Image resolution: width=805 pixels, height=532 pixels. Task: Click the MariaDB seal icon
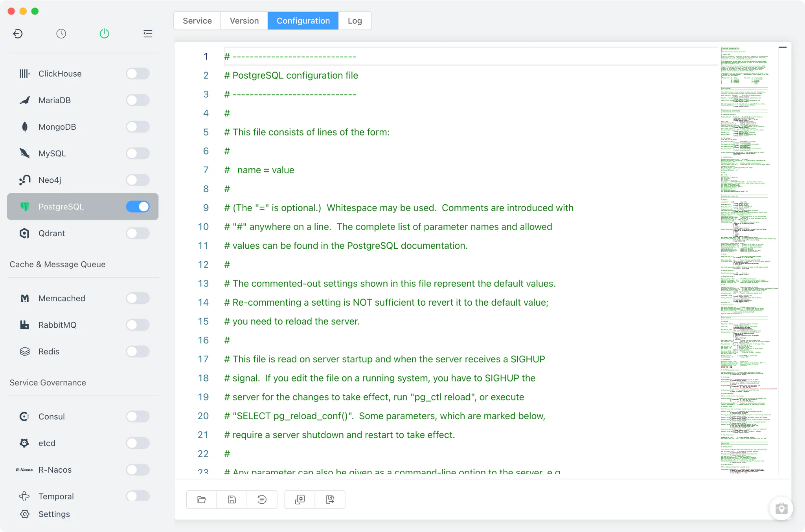tap(24, 100)
